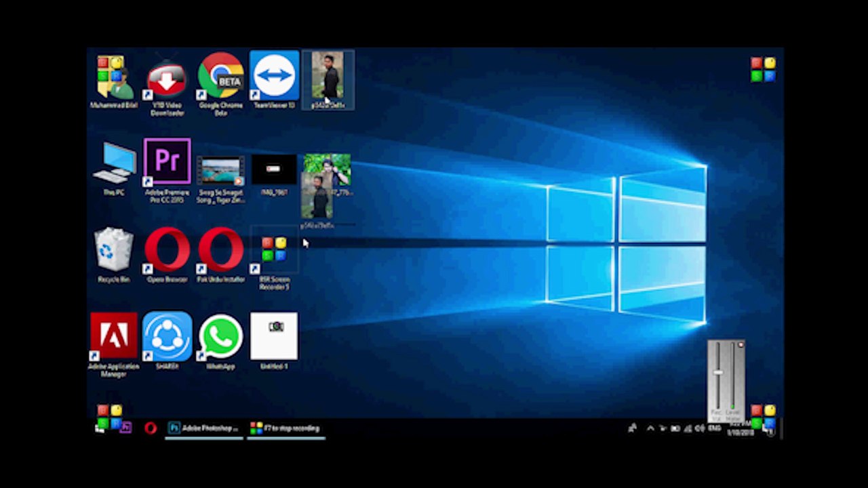Click the Rec. Vol slider handle
Viewport: 868px width, 488px height.
[x=717, y=373]
